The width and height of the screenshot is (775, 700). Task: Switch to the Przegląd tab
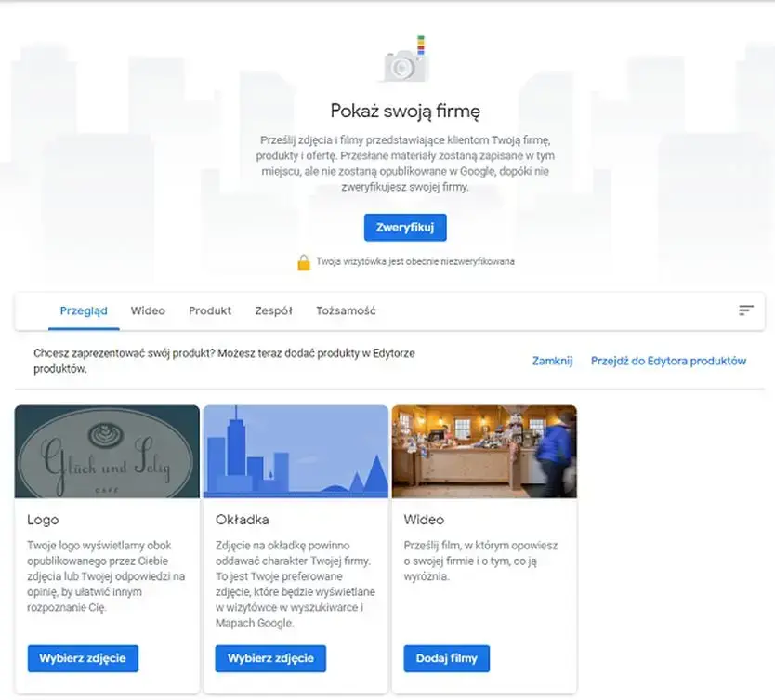84,311
